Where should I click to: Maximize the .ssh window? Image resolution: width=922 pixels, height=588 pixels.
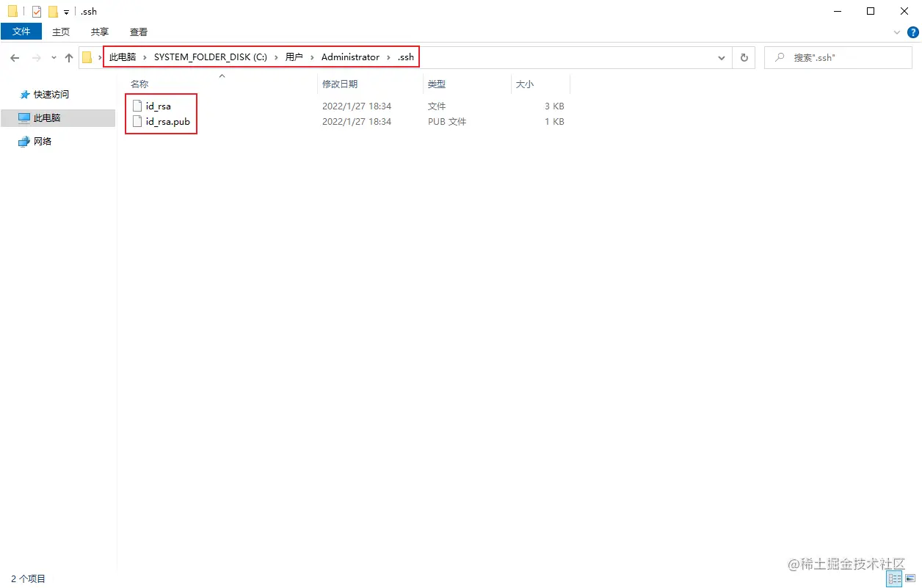[871, 11]
